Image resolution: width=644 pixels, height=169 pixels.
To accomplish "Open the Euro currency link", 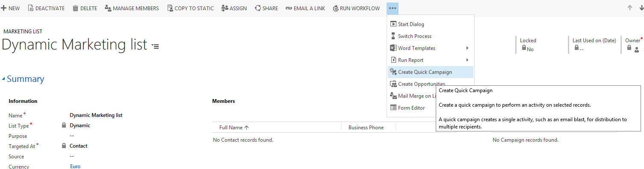I will click(x=75, y=166).
